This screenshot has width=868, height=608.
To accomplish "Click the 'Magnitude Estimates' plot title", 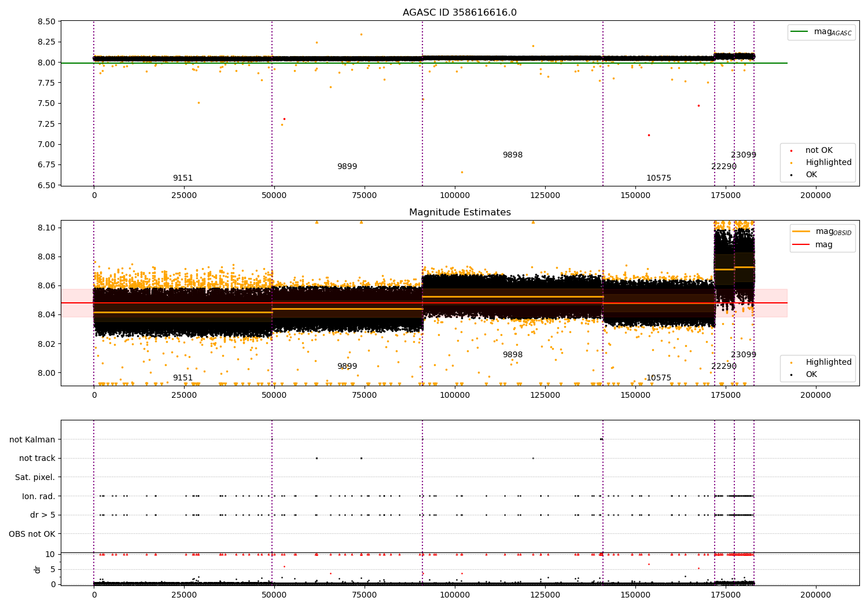I will pyautogui.click(x=459, y=213).
